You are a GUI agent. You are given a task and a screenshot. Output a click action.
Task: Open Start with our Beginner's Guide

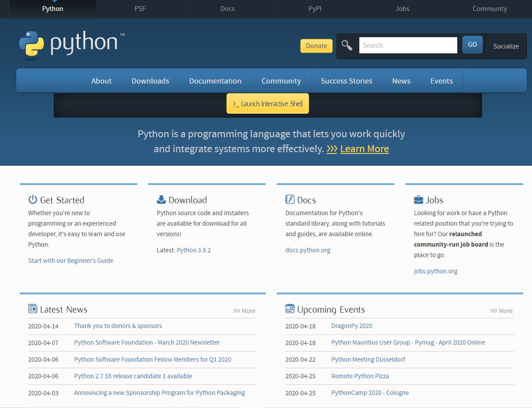pyautogui.click(x=71, y=261)
